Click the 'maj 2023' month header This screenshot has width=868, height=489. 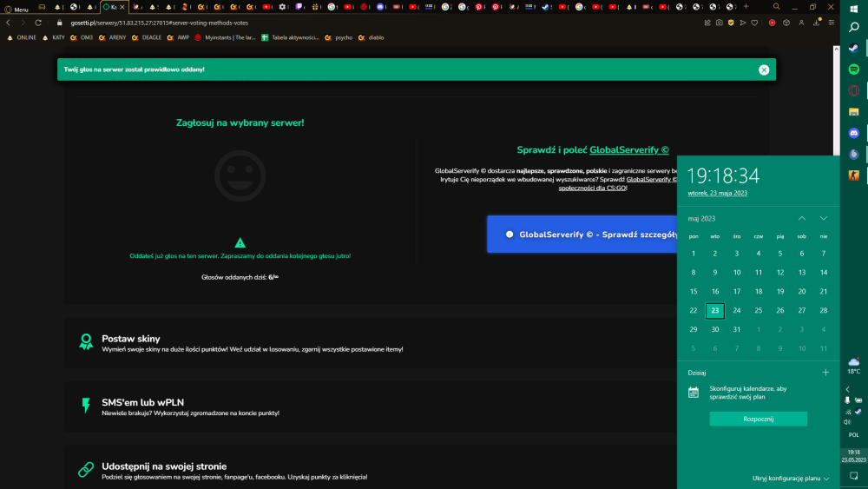[701, 219]
